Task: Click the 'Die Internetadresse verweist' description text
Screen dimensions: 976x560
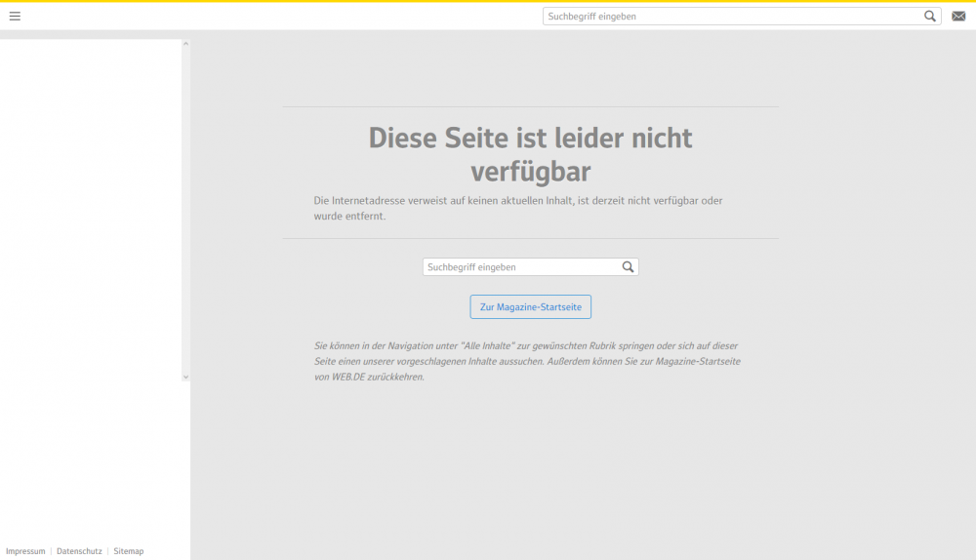Action: tap(517, 208)
